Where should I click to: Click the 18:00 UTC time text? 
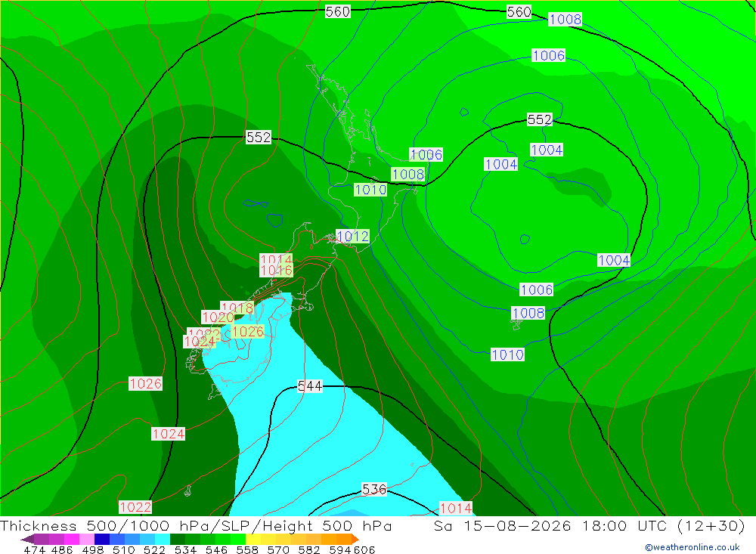624,525
